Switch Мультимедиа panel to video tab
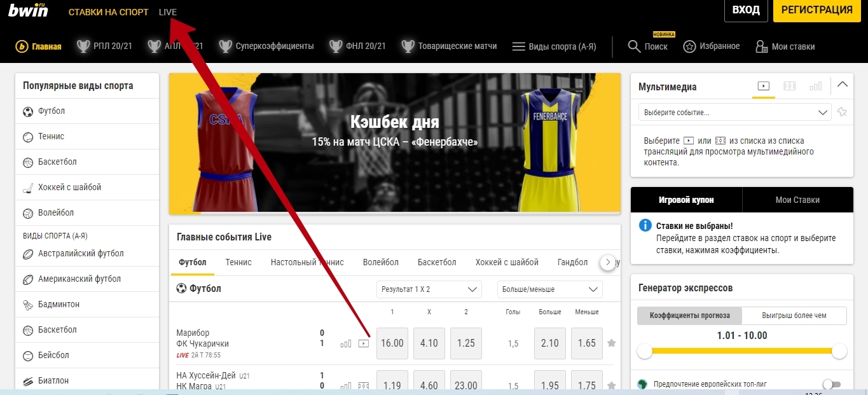The image size is (868, 395). click(x=764, y=87)
